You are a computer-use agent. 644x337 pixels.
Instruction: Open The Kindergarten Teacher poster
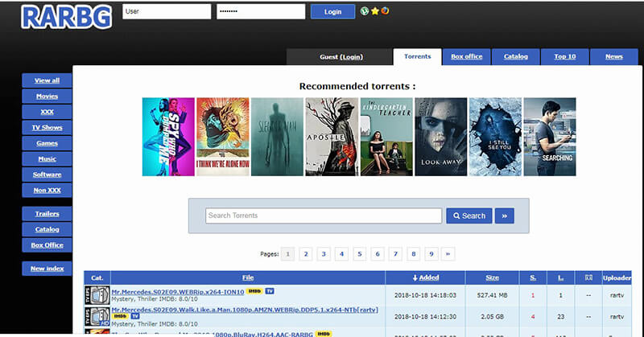point(386,137)
